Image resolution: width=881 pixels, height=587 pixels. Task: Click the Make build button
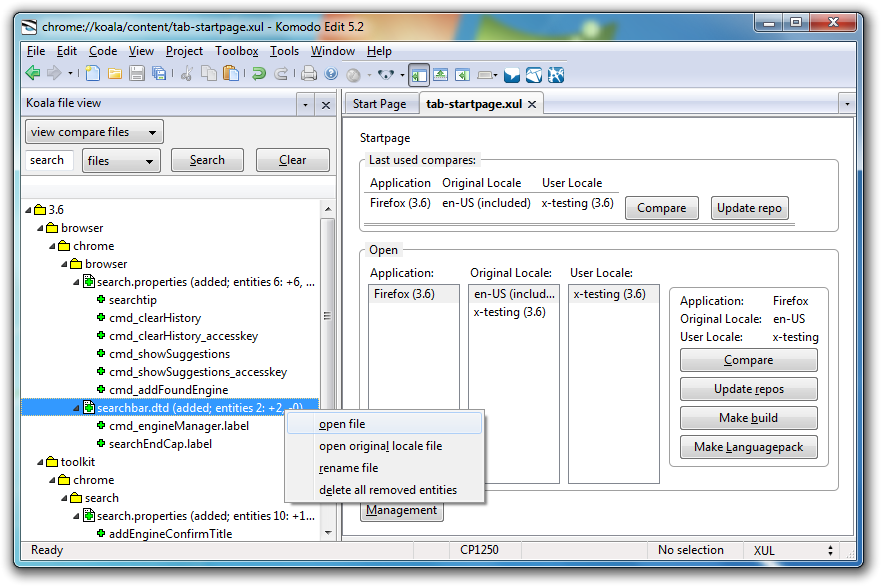tap(749, 418)
